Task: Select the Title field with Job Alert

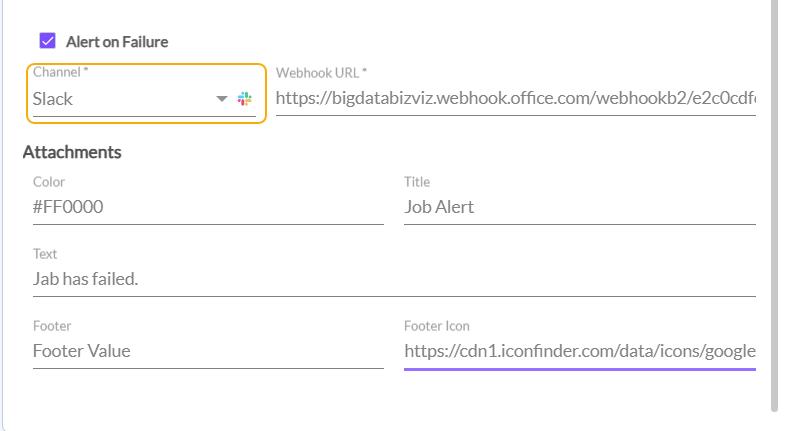Action: (x=579, y=208)
